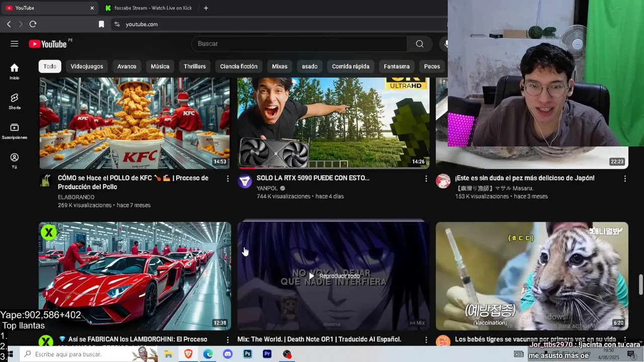Screen dimensions: 644x362
Task: Open OBS Studio from the taskbar
Action: 287,354
